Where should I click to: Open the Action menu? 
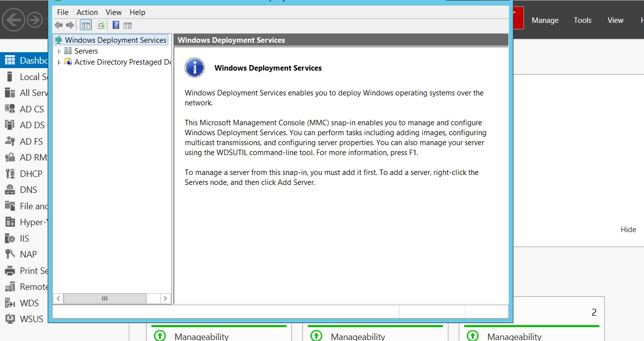[x=87, y=12]
